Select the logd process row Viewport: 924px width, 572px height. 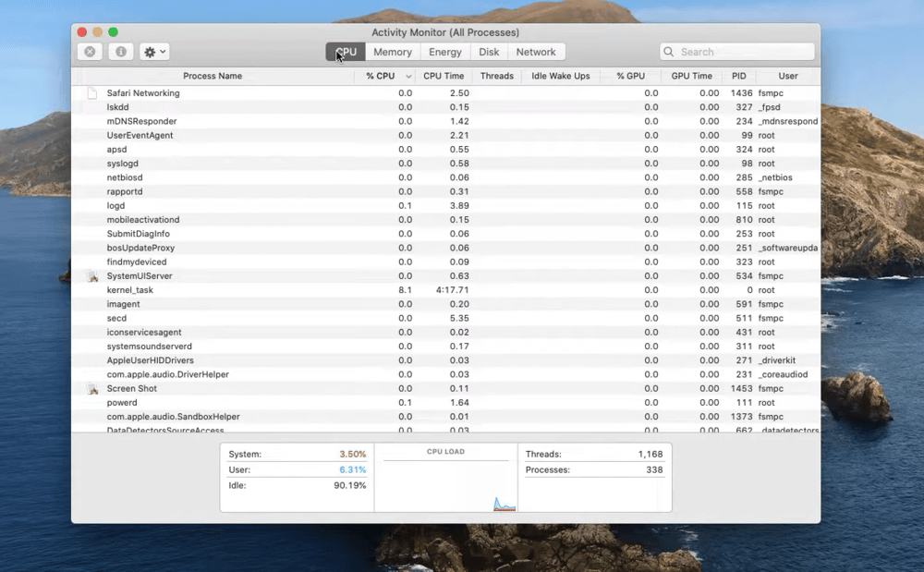point(445,205)
